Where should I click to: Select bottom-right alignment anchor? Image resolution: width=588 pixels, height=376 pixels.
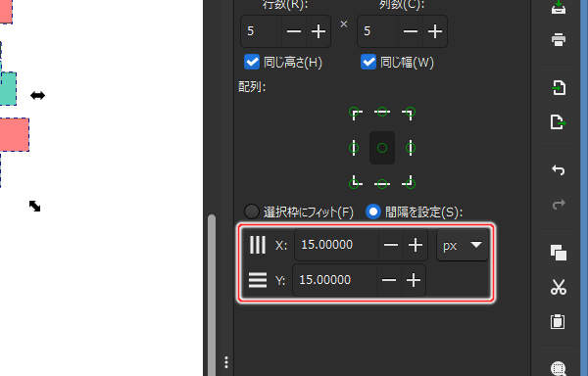pyautogui.click(x=409, y=182)
